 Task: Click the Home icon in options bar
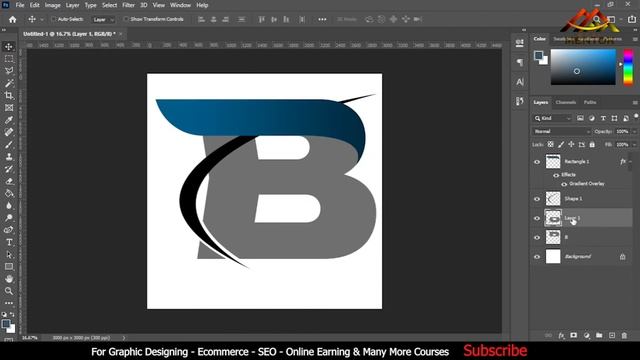click(13, 19)
